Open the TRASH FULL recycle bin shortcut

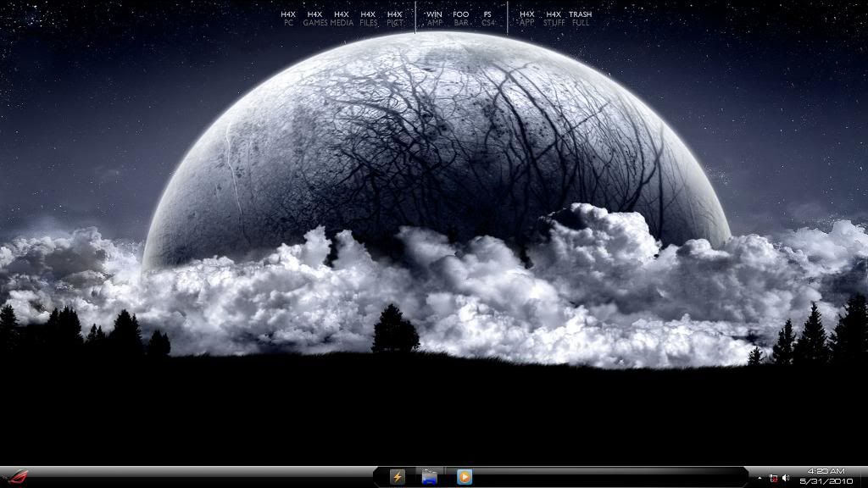[x=581, y=19]
